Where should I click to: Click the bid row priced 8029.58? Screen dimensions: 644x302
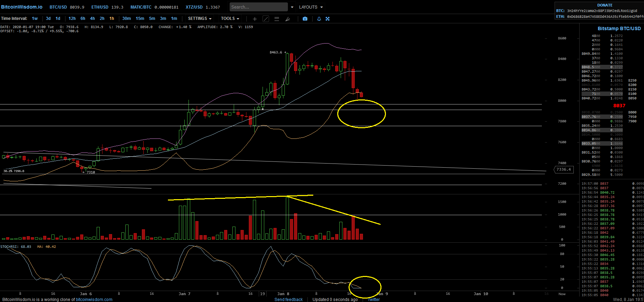(602, 175)
